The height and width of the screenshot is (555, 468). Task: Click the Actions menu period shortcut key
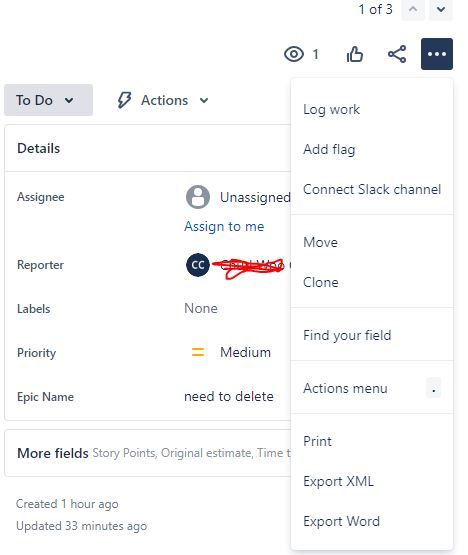point(433,388)
